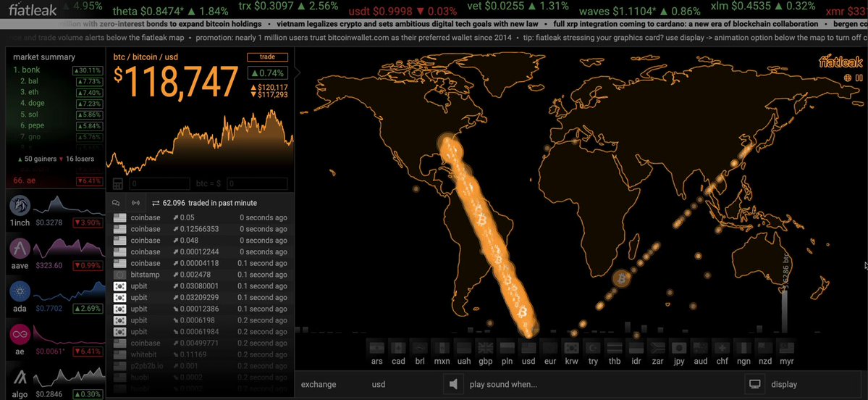Screen dimensions: 868x400
Task: Click the upbit trade row 0.03080001
Action: (x=200, y=286)
